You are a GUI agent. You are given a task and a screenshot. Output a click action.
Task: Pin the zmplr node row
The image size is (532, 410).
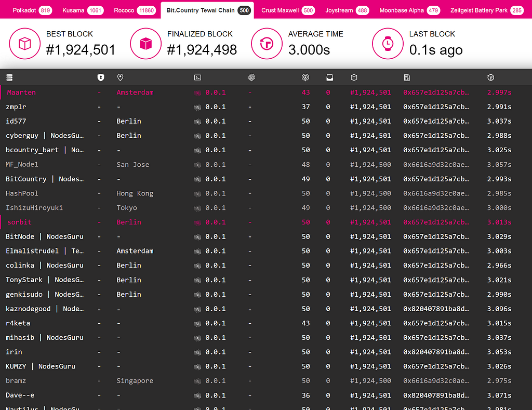pos(266,107)
